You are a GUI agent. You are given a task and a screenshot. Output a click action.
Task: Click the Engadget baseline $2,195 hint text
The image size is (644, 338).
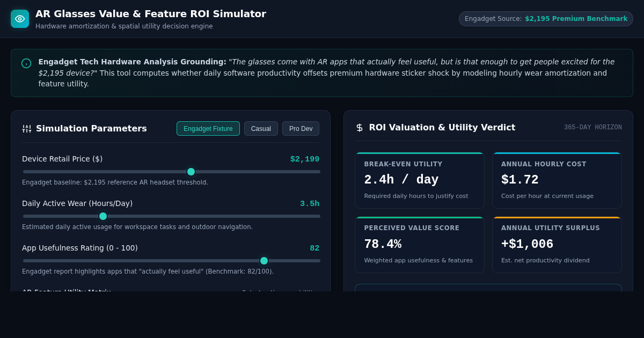click(115, 182)
